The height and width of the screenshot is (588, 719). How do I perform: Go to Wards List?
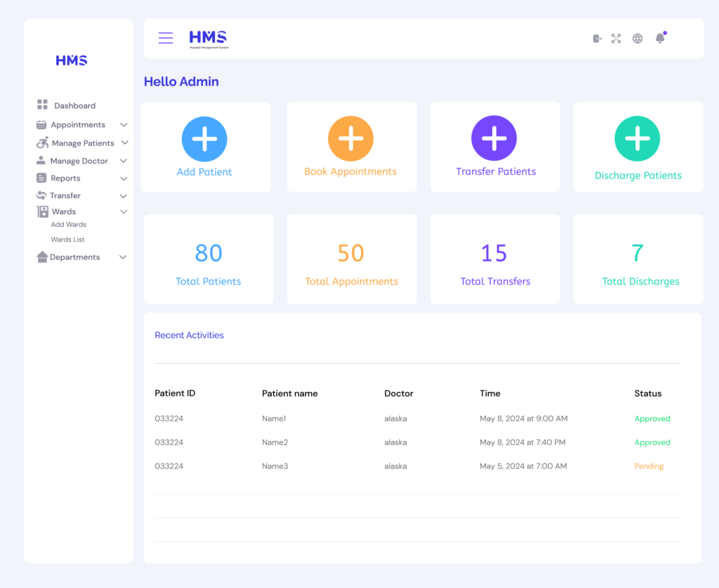coord(67,240)
